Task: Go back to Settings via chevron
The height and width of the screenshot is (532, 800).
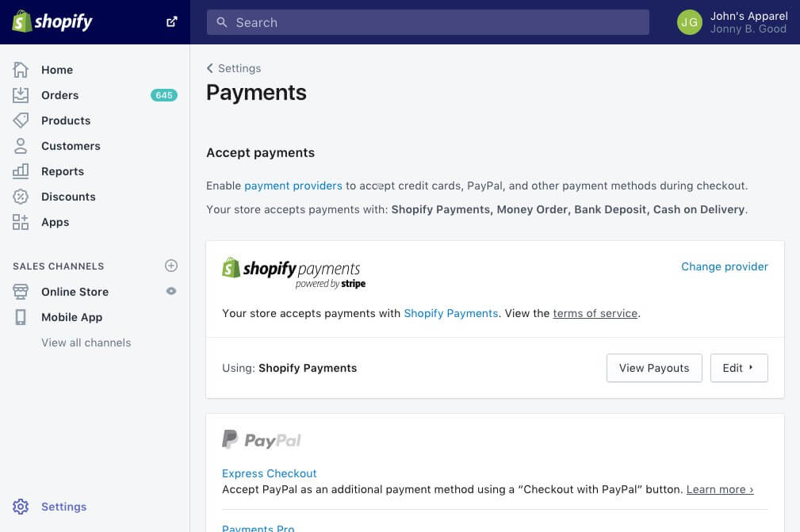Action: pyautogui.click(x=210, y=68)
